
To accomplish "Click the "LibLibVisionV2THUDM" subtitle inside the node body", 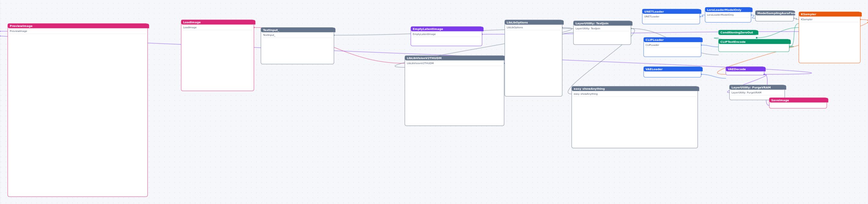I will pyautogui.click(x=420, y=63).
